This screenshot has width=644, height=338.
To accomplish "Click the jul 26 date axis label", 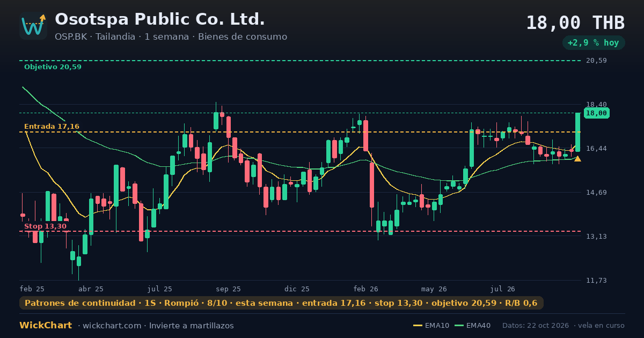I will [x=503, y=289].
